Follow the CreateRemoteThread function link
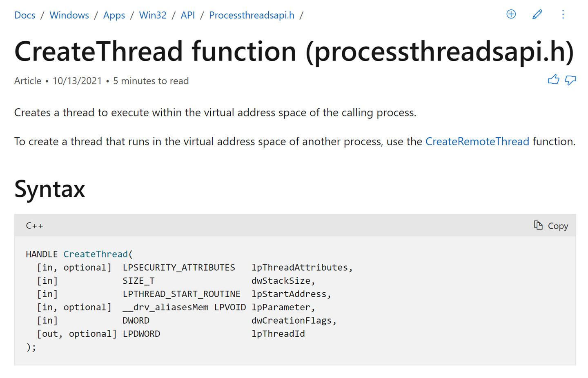The image size is (588, 378). 477,141
